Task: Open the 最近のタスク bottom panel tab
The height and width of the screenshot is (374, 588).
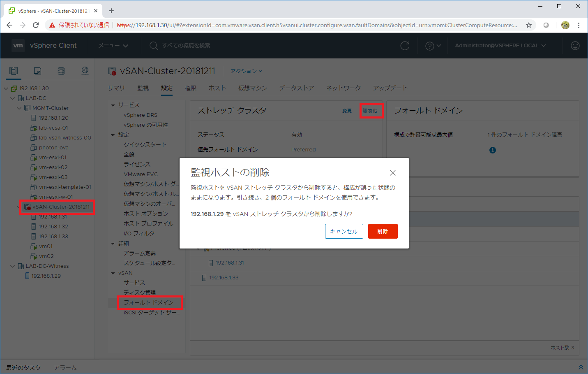Action: 23,367
